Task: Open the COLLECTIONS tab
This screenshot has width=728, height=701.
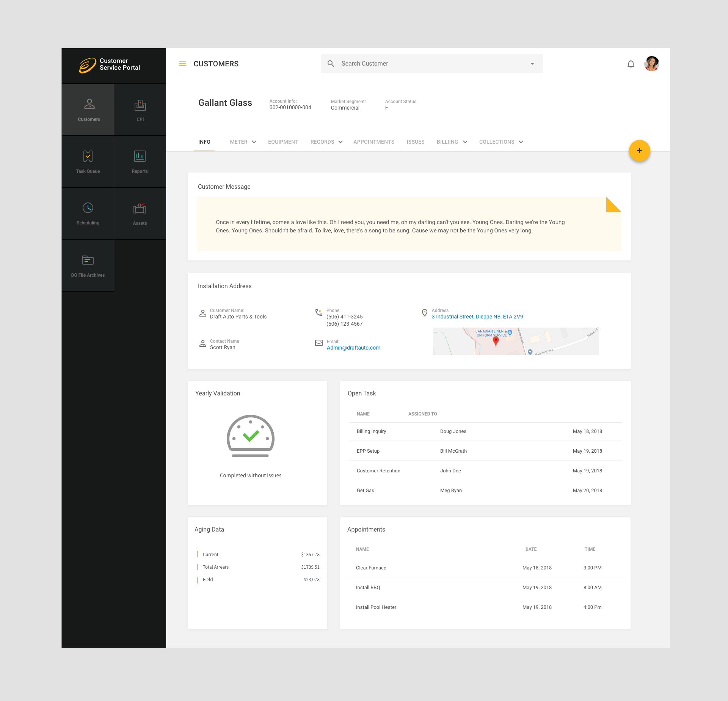Action: 497,142
